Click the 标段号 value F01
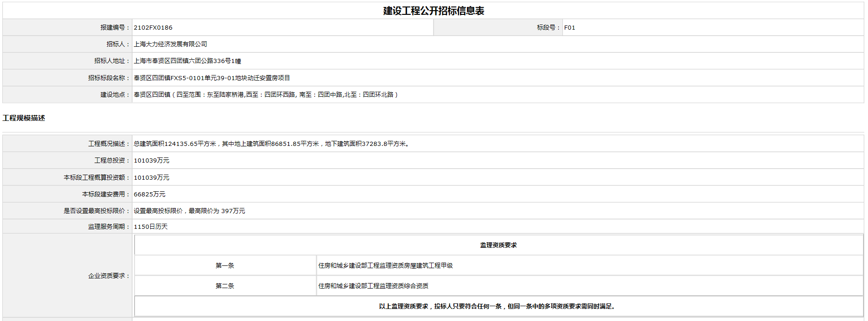Viewport: 868px width, 321px height. pyautogui.click(x=569, y=28)
